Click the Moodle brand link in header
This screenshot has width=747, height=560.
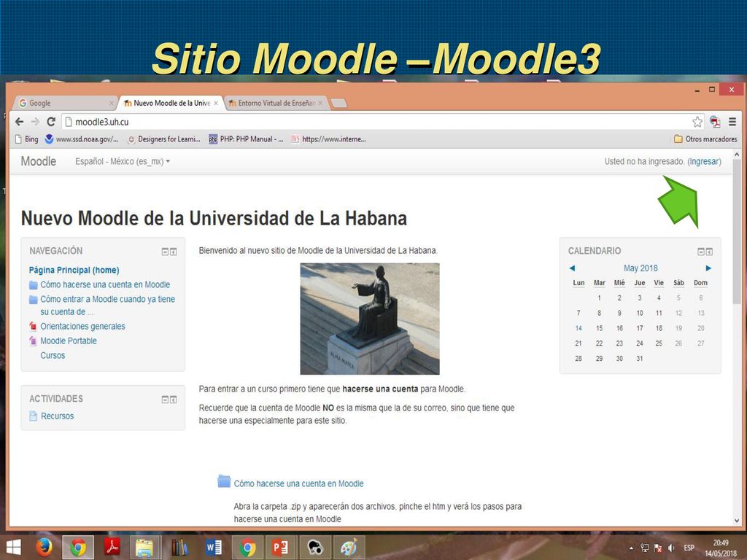click(38, 161)
